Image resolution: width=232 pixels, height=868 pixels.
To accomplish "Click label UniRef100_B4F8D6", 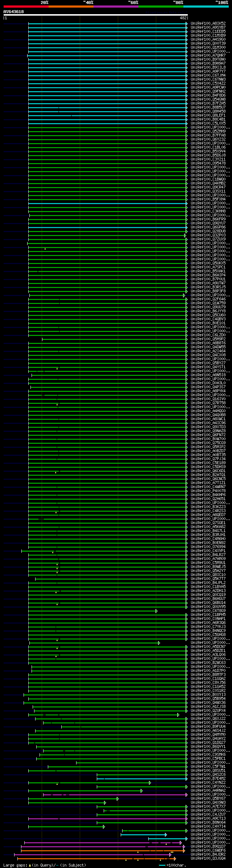I will pos(208,96).
